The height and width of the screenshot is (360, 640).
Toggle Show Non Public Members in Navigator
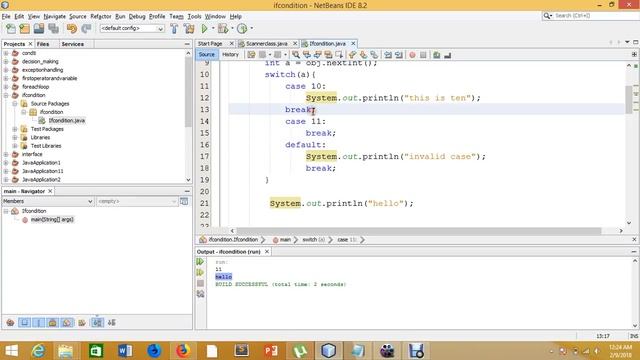[x=53, y=323]
